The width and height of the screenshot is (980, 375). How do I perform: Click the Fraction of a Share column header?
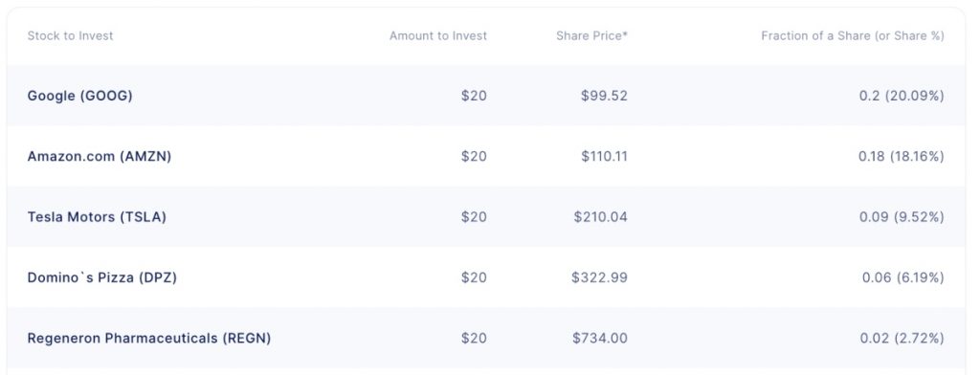[x=853, y=35]
